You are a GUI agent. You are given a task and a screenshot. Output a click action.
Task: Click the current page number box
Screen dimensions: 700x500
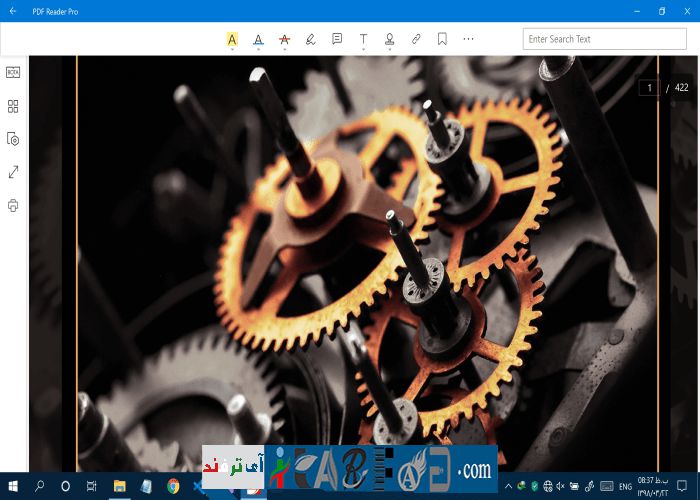pos(650,88)
